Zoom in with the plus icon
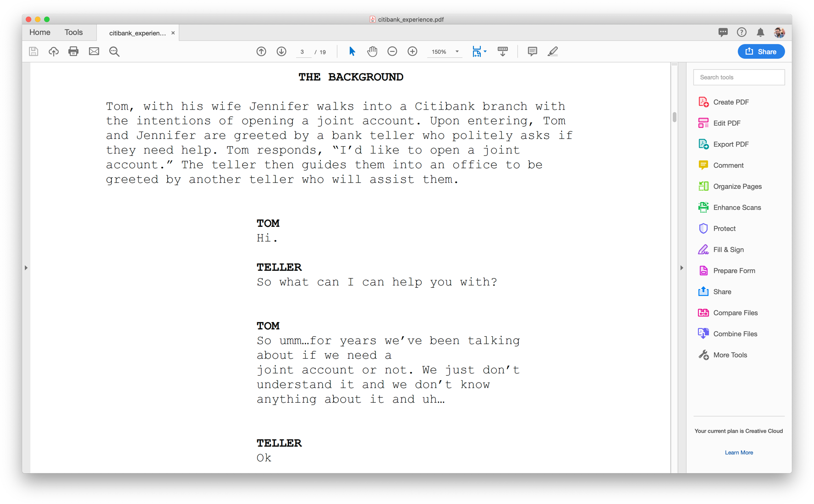Viewport: 814px width, 504px height. [x=412, y=51]
